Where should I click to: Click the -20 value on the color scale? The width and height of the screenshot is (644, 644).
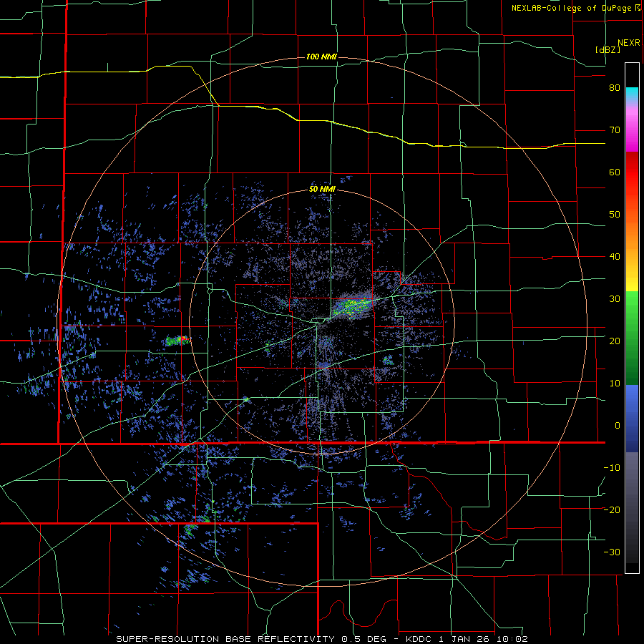point(612,510)
